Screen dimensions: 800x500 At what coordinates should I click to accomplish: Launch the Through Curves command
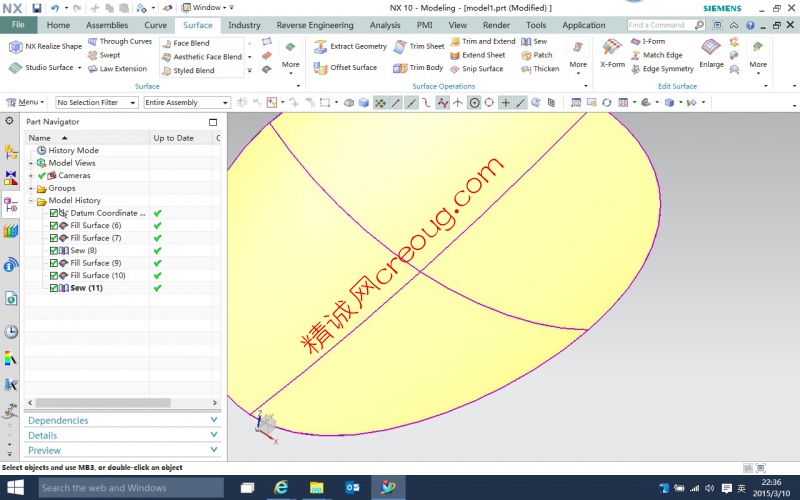(x=120, y=41)
